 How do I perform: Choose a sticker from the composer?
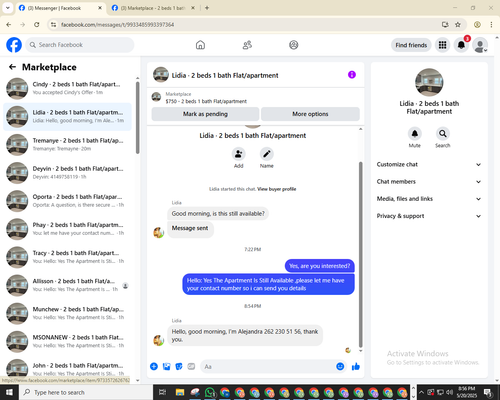179,367
